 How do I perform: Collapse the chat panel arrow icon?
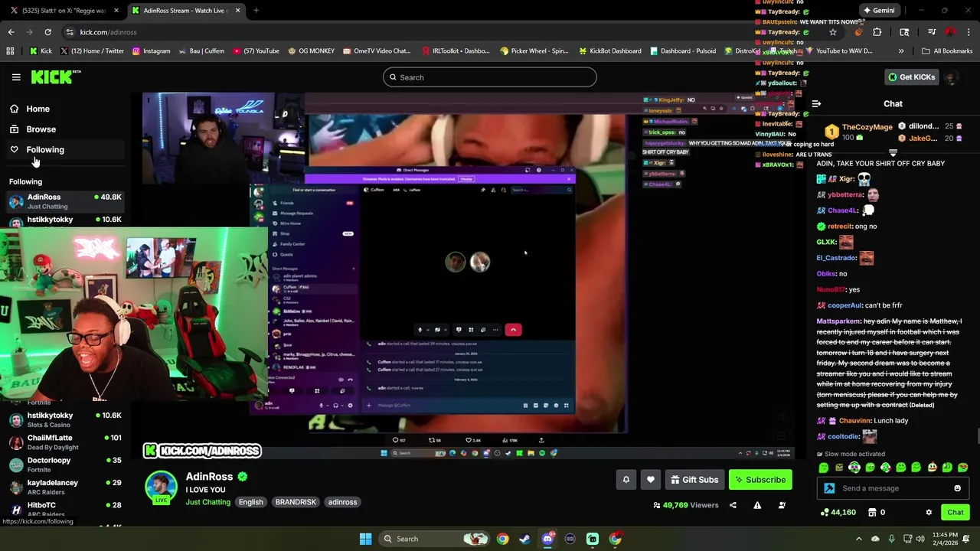[x=816, y=103]
